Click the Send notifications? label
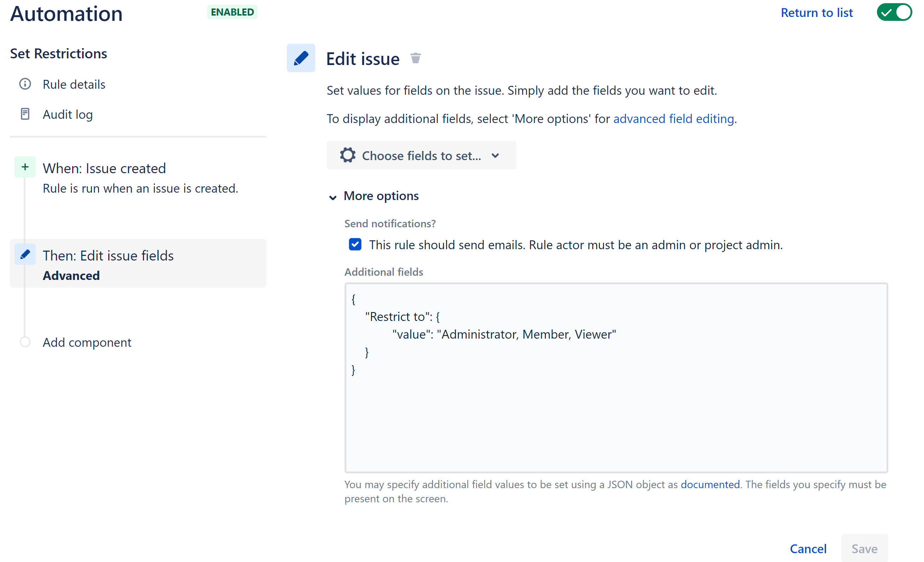The height and width of the screenshot is (562, 924). 390,224
